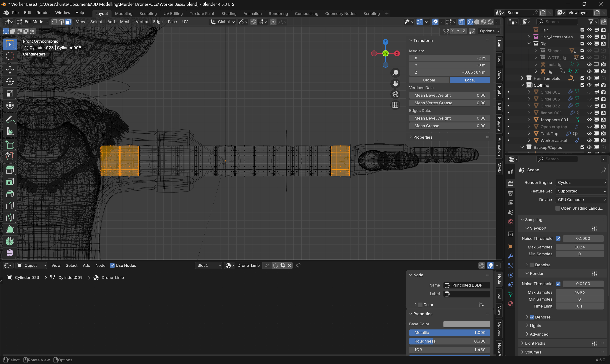Open the Mesh menu
Viewport: 610px width, 364px height.
[x=125, y=22]
